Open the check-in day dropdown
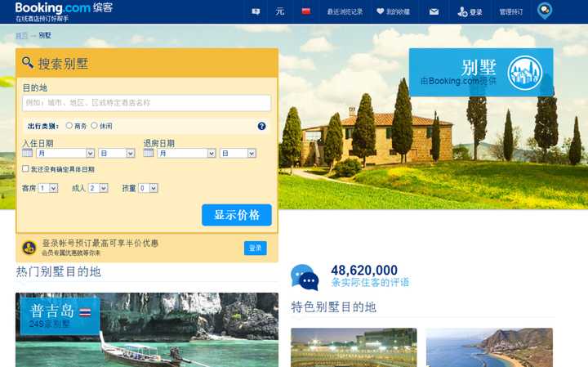Screen dimensions: 588x367 (117, 153)
